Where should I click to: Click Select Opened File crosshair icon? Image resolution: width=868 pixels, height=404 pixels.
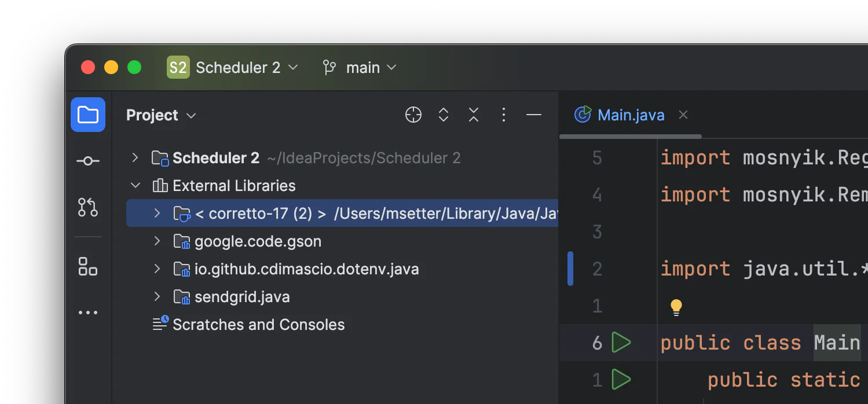point(413,115)
